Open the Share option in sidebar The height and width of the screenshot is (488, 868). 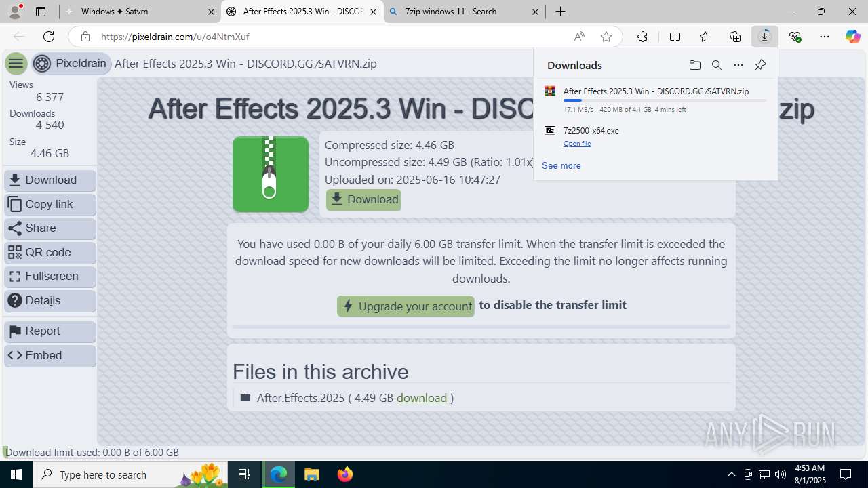(50, 228)
